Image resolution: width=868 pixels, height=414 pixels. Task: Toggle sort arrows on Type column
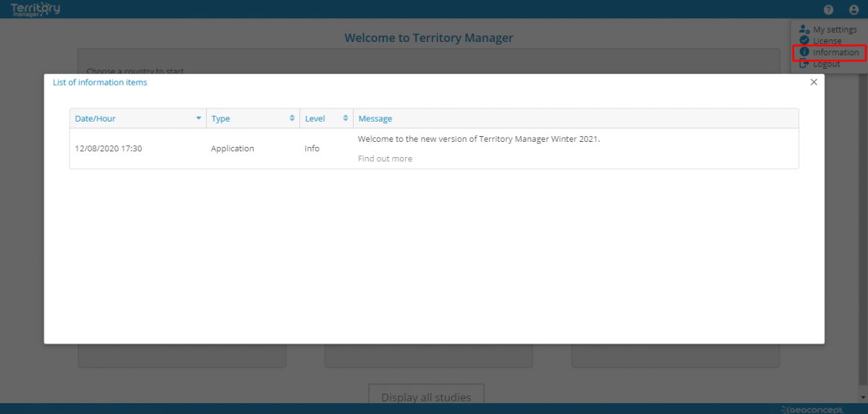tap(292, 119)
